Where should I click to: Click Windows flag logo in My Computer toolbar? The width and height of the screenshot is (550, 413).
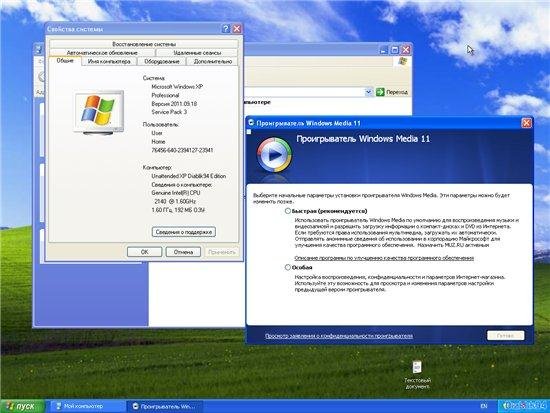tap(402, 62)
